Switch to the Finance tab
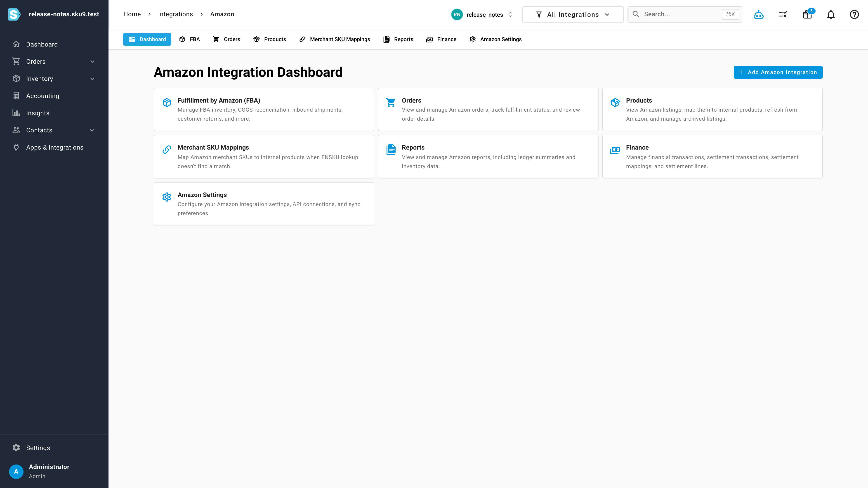The height and width of the screenshot is (488, 868). pos(441,39)
